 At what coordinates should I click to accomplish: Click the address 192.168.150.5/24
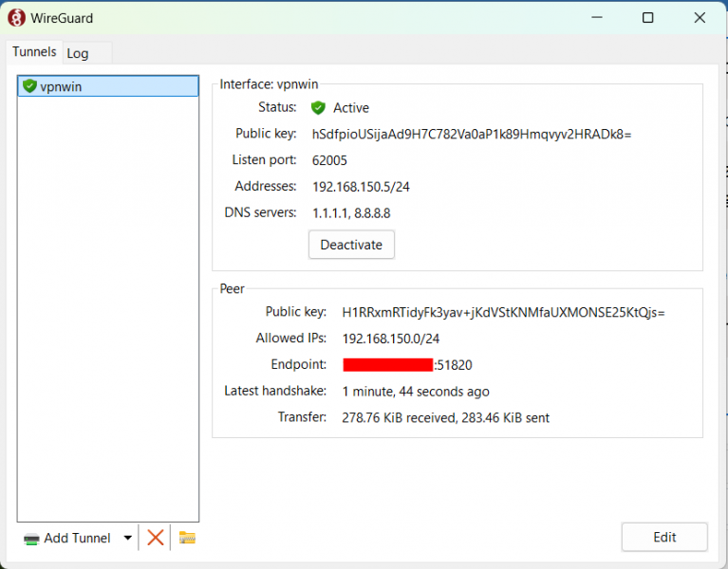click(362, 187)
